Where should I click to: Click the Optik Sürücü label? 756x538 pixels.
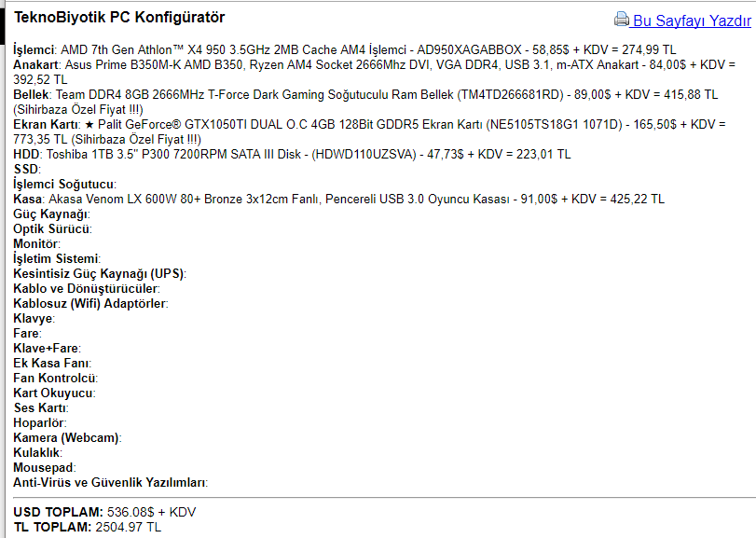[x=52, y=229]
